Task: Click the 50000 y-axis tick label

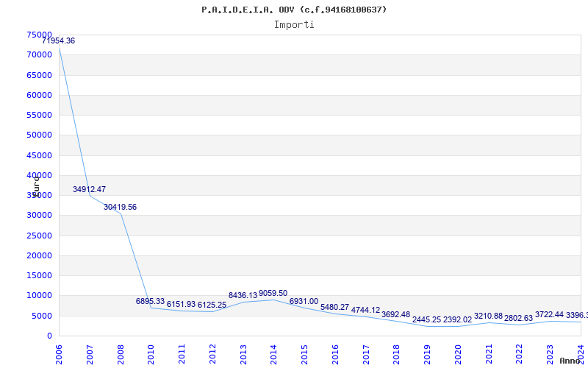Action: tap(40, 135)
